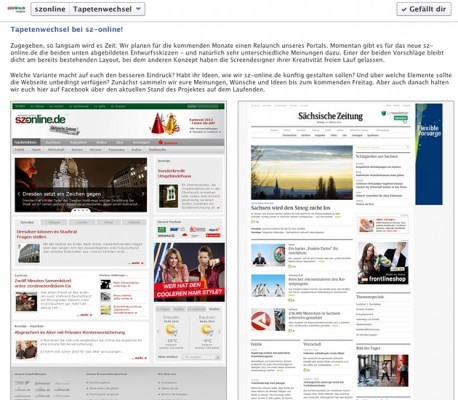
Task: Click the slider pagination dots
Action: [x=81, y=210]
